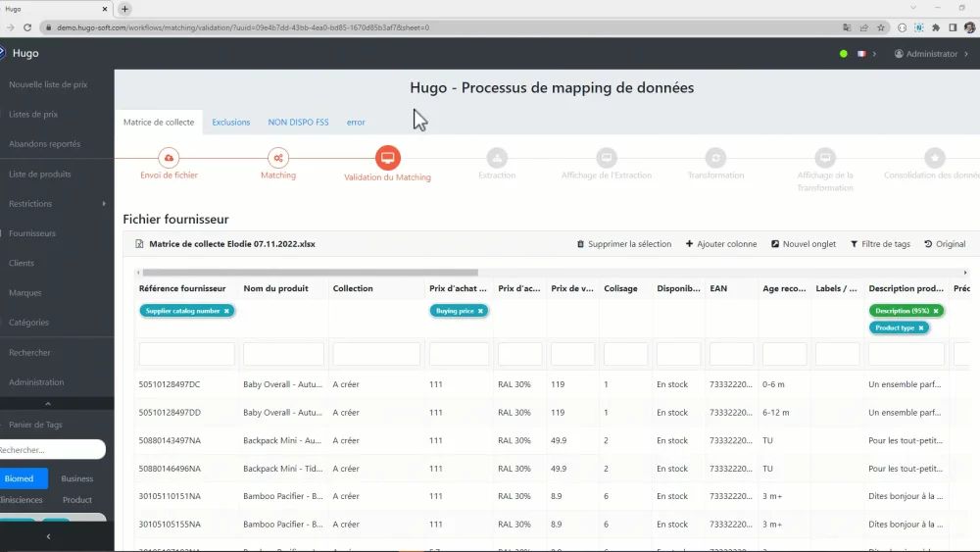This screenshot has width=980, height=552.
Task: Click the cell 50510128497DC
Action: (x=170, y=384)
